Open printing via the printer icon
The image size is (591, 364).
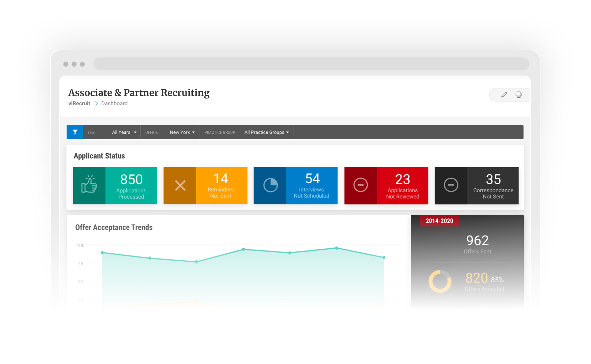[x=518, y=95]
